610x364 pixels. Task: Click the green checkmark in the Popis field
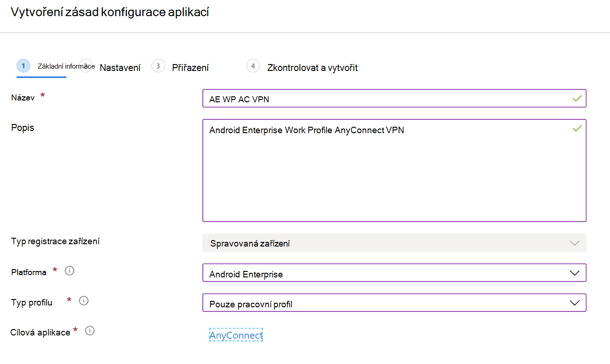[576, 129]
